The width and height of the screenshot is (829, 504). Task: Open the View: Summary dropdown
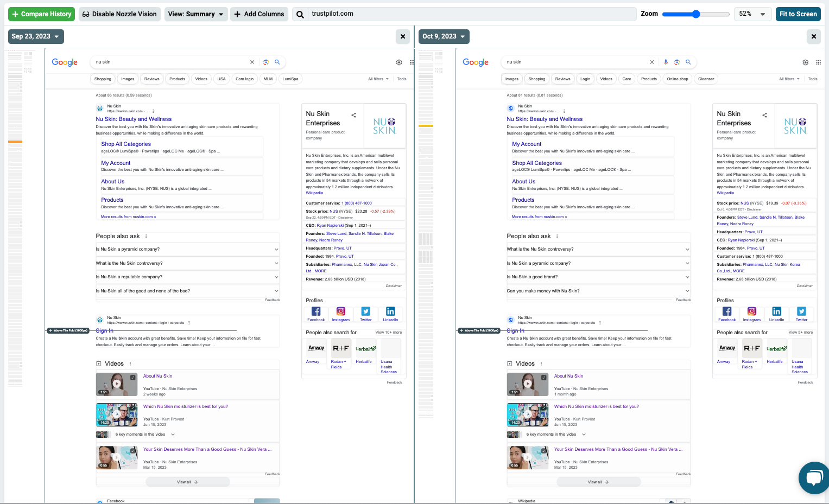coord(195,14)
